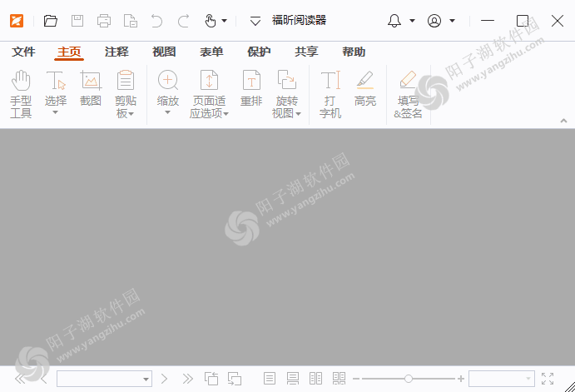Click the zoom in plus button
This screenshot has height=392, width=575.
[461, 379]
